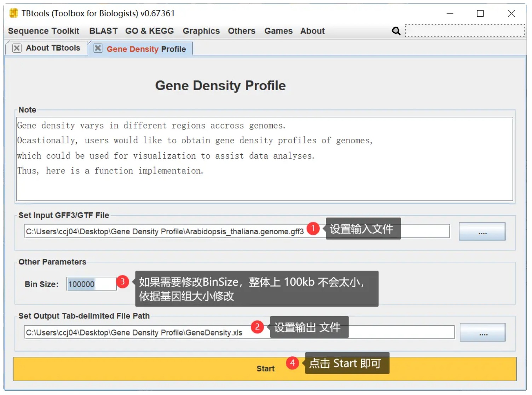The height and width of the screenshot is (395, 532).
Task: Close the Gene Density Profile tab
Action: coord(98,48)
